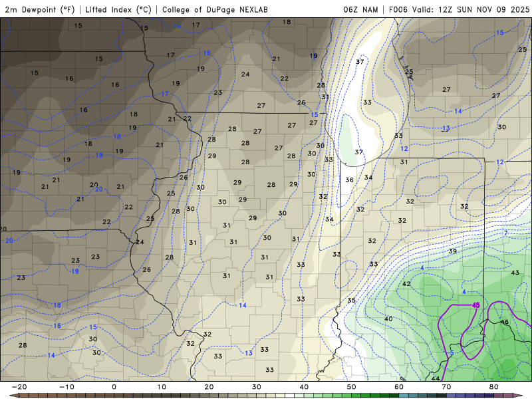The height and width of the screenshot is (399, 532).
Task: Click the black "39" dewpoint value
Action: 453,251
